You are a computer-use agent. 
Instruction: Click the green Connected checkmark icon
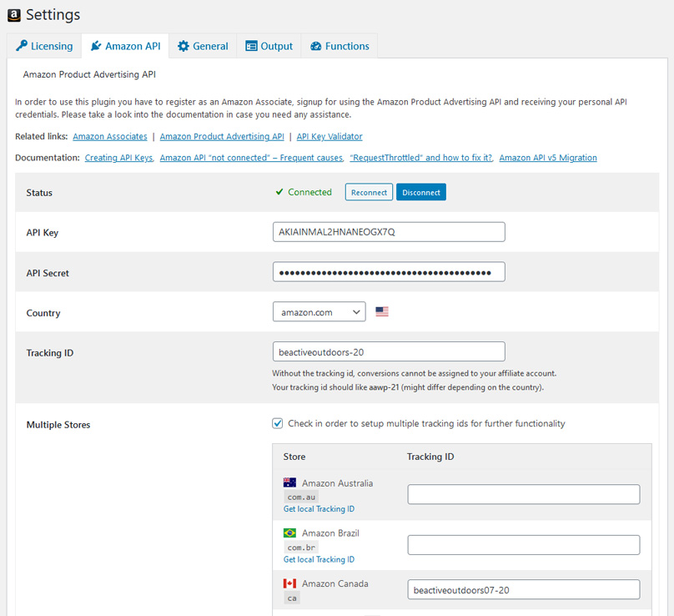tap(279, 192)
